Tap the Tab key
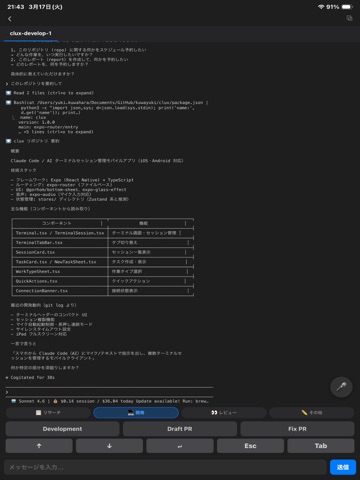 (321, 446)
